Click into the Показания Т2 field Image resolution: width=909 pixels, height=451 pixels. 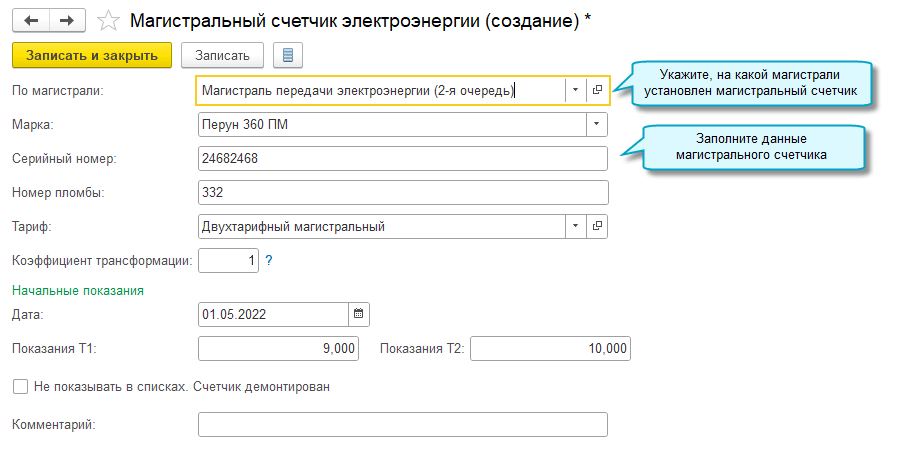click(550, 348)
